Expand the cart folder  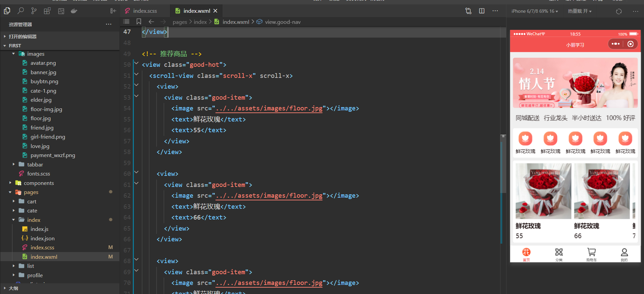coord(13,201)
